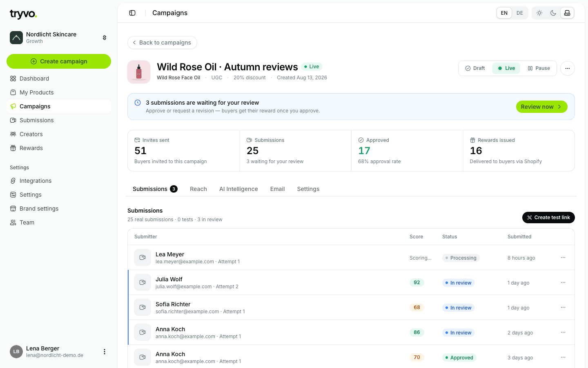Click video icon beside Julia Wolf
This screenshot has width=588, height=368.
(x=143, y=283)
